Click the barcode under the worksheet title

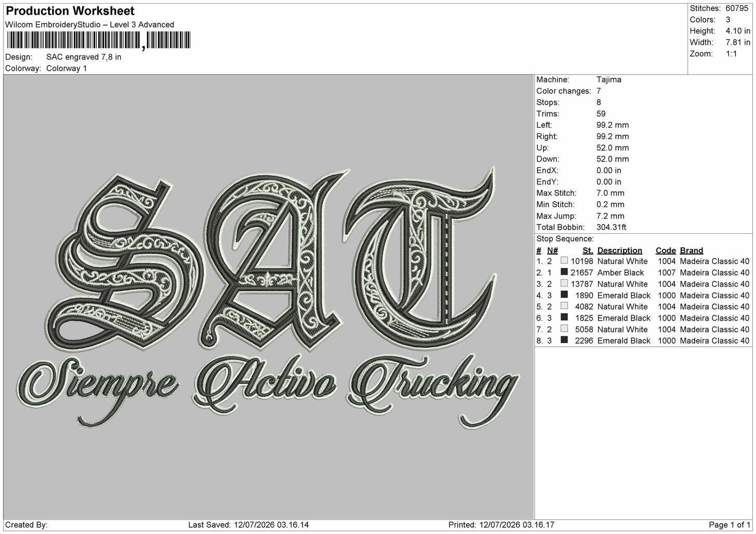click(98, 40)
